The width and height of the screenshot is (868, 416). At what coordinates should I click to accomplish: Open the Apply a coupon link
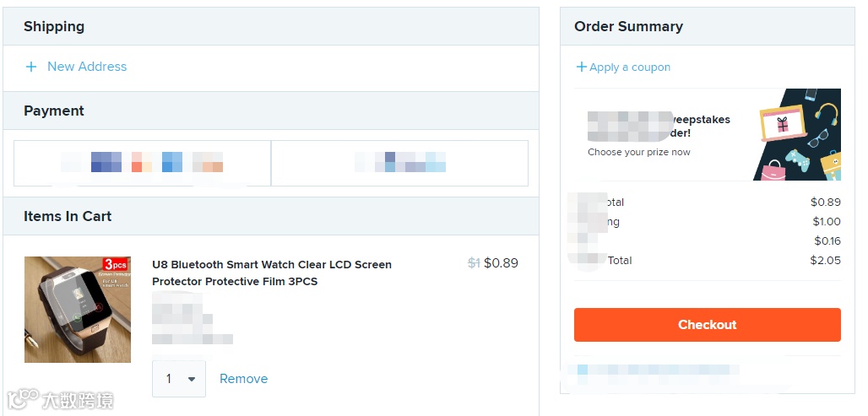[x=630, y=68]
